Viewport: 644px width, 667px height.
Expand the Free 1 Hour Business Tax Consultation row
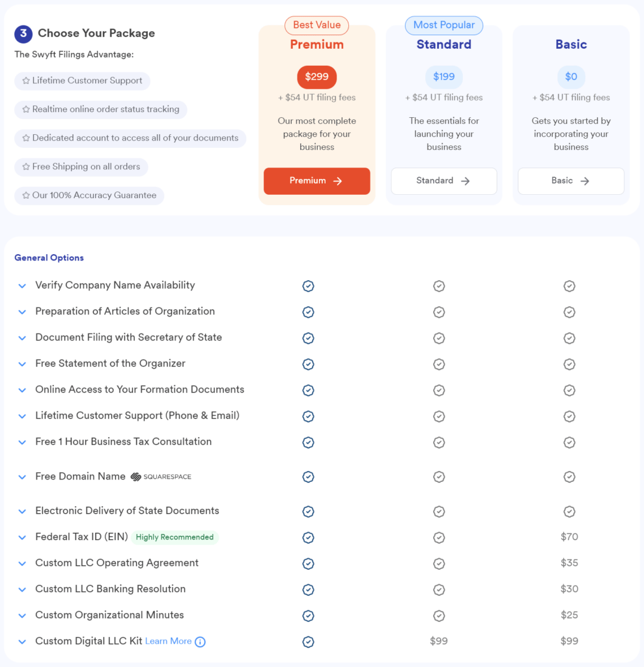21,442
